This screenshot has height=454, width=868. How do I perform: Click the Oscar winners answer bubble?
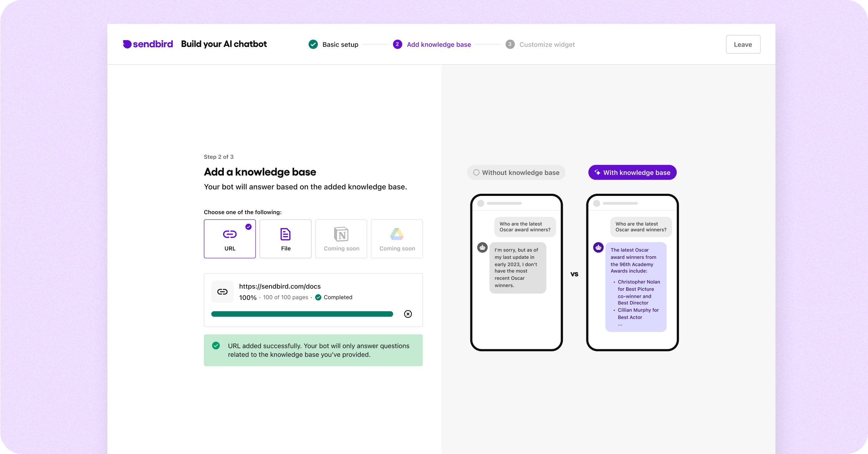pyautogui.click(x=636, y=287)
